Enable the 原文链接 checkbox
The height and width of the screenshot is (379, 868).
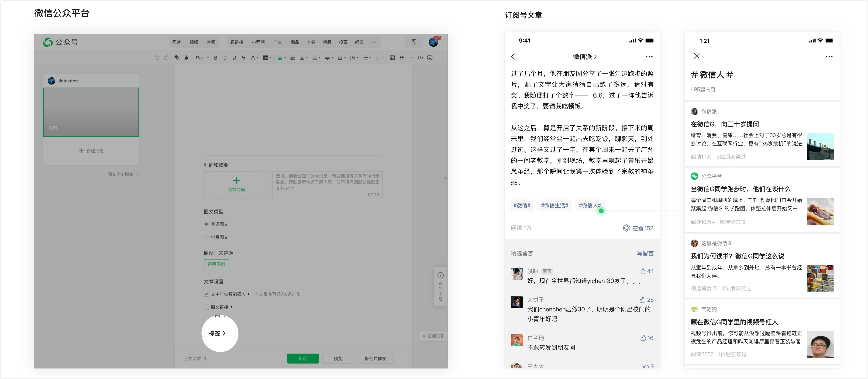(x=206, y=307)
